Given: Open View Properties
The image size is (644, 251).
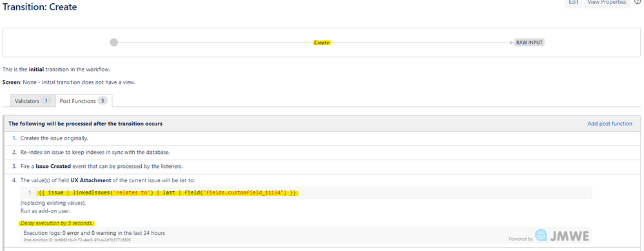Looking at the screenshot, I should coord(607,3).
